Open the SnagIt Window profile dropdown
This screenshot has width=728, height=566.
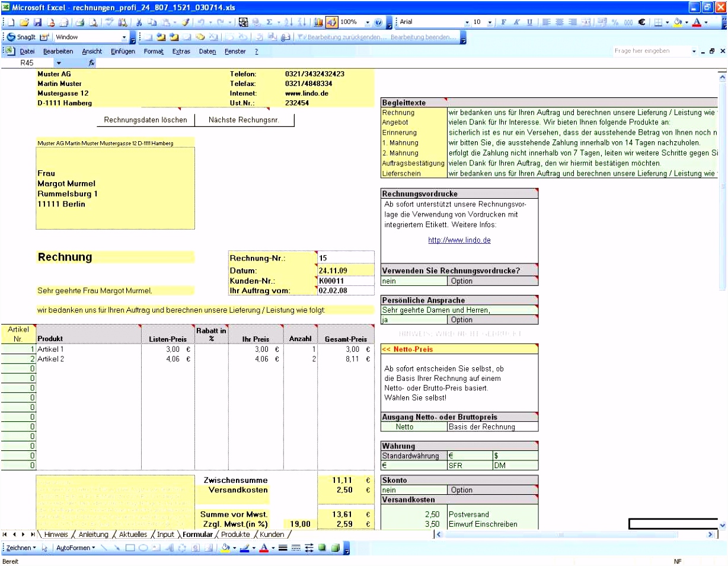click(124, 37)
